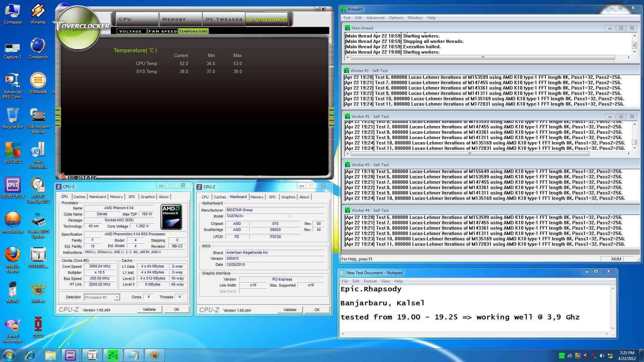Show the FAN SPEED sub-tab
Image resolution: width=644 pixels, height=362 pixels.
163,31
